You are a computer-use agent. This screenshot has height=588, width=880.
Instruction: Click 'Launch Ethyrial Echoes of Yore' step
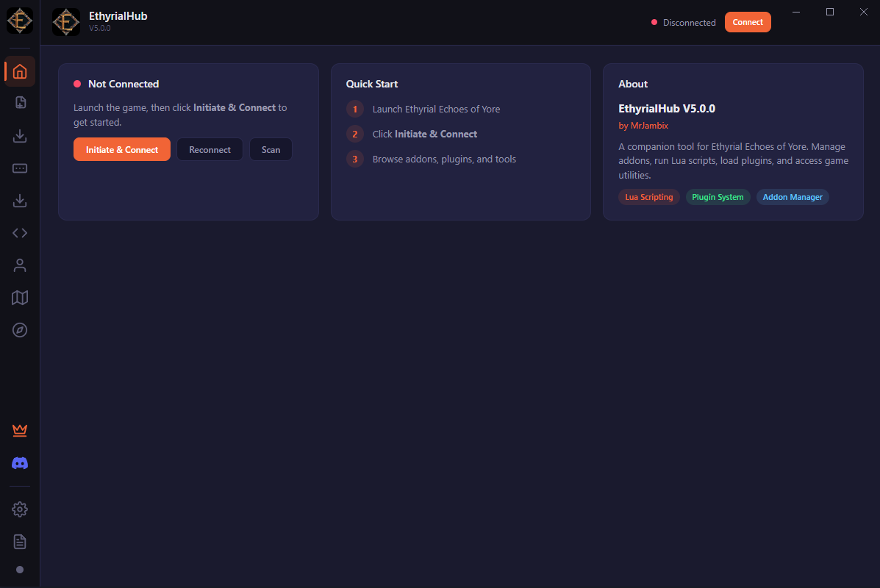[x=436, y=109]
